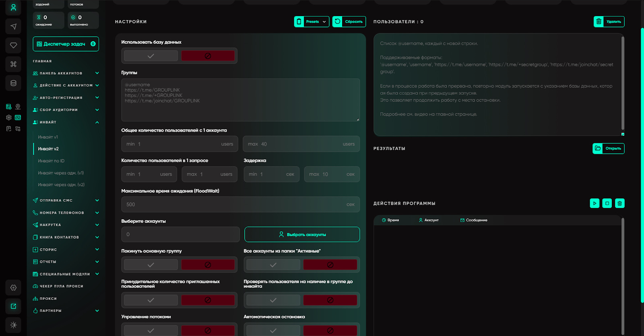Viewport: 644px width, 336px height.
Task: Disable 'Все аккаунты из папки Активные' option
Action: pyautogui.click(x=330, y=265)
